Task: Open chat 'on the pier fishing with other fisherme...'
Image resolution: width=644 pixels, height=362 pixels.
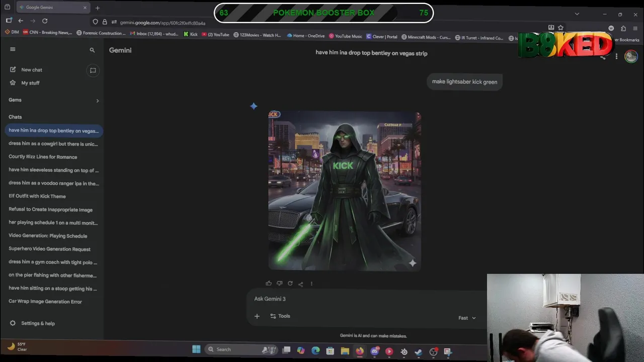Action: coord(53,275)
